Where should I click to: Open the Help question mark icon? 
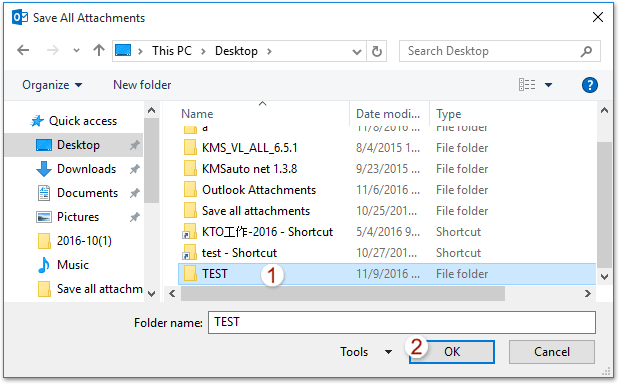pos(589,85)
